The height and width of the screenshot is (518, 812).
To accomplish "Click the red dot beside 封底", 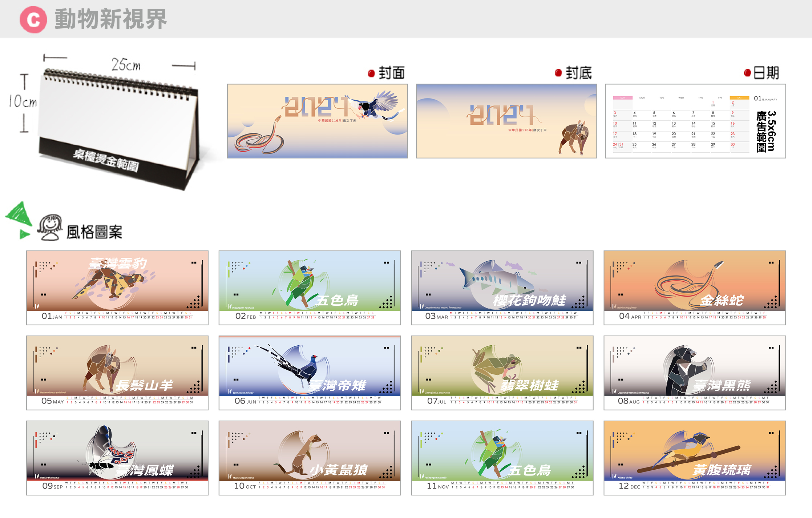I will 558,73.
